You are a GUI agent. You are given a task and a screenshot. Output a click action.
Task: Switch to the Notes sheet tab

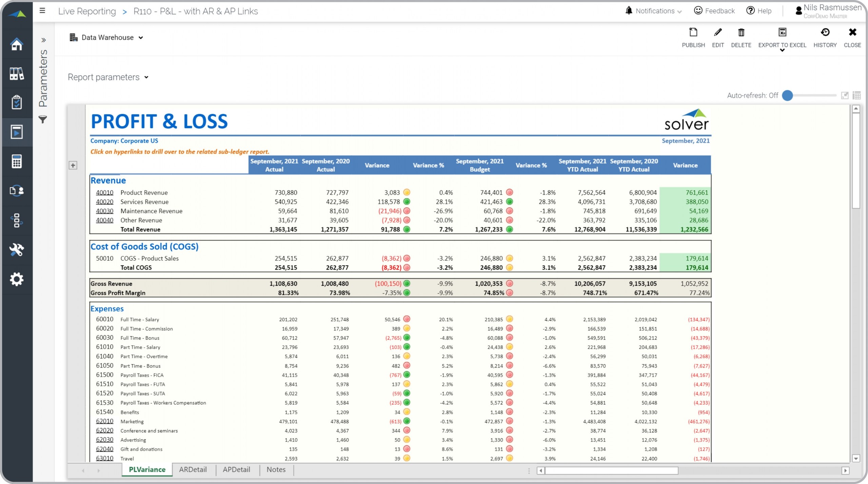point(276,469)
